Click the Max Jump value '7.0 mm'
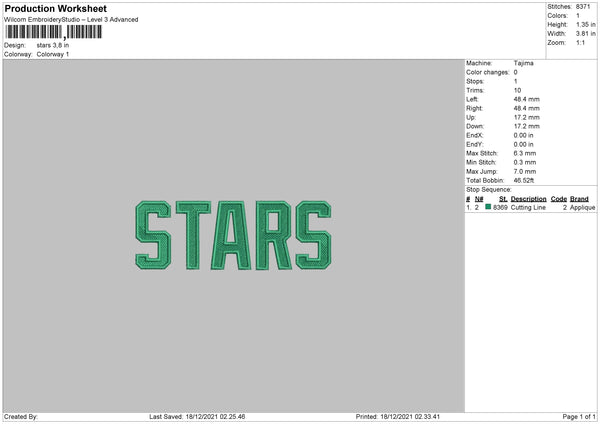600x424 pixels. click(525, 171)
